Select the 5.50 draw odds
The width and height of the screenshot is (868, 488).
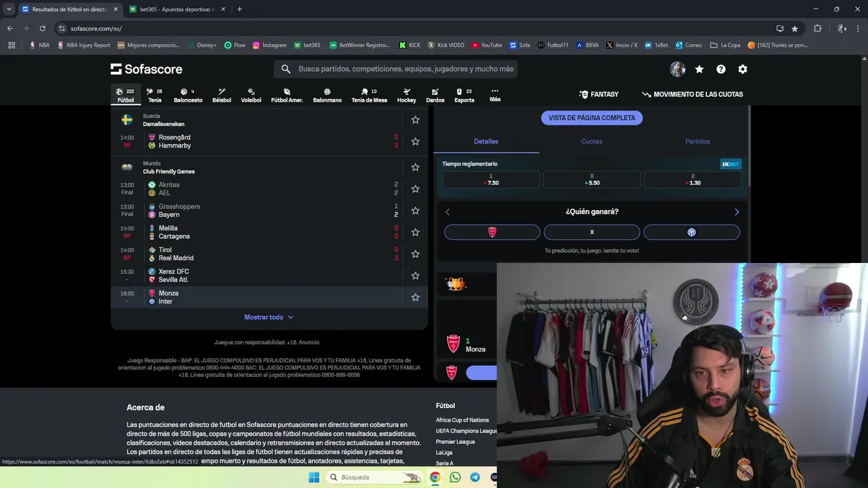(x=592, y=180)
